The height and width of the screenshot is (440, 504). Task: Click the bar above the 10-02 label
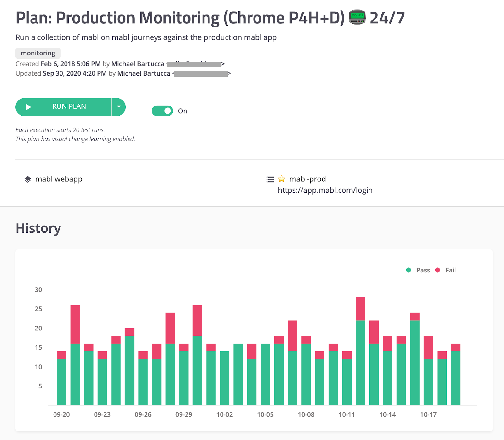(225, 378)
